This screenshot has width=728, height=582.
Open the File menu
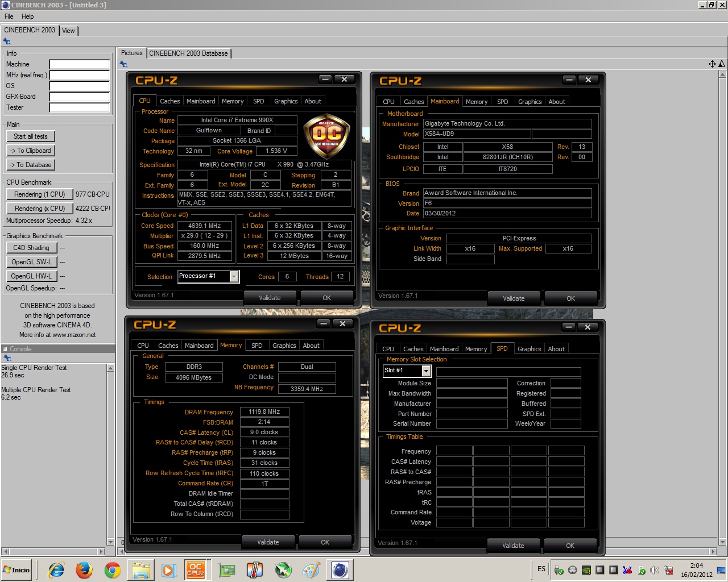(9, 16)
